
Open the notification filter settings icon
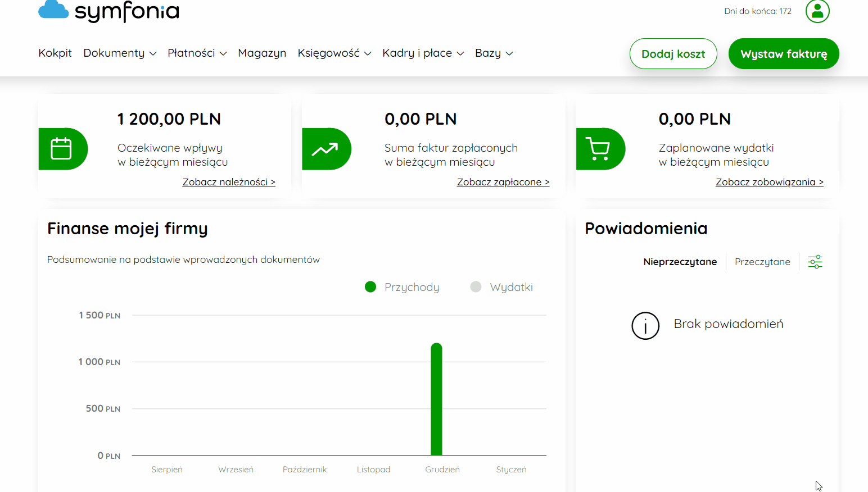[815, 262]
